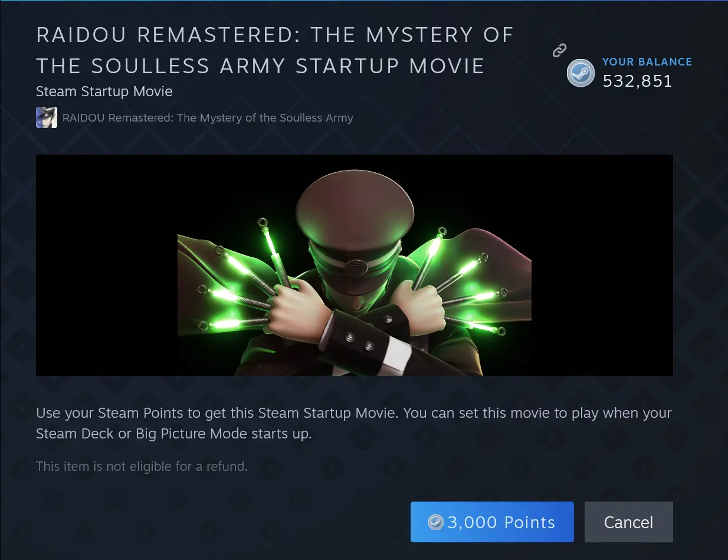
Task: Click the Steam Points coin beside balance
Action: pos(581,73)
